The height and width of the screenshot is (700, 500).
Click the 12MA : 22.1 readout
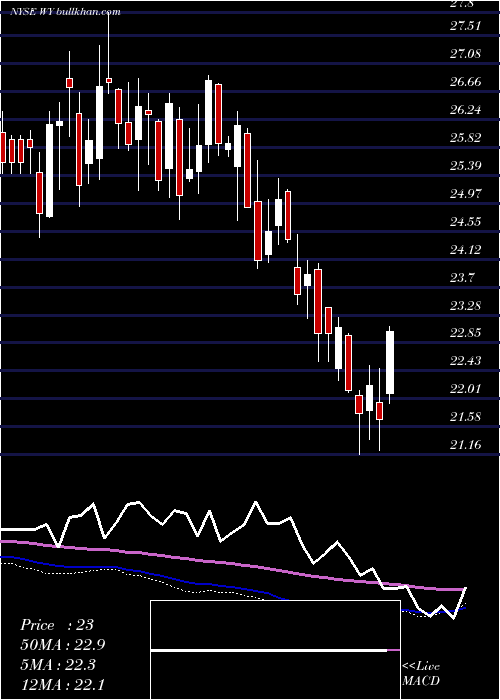point(62,684)
